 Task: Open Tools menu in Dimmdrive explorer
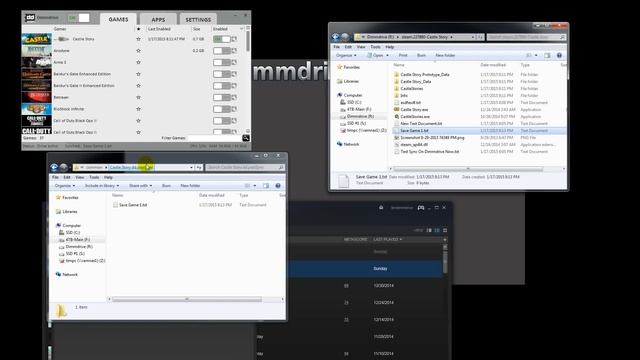click(x=376, y=47)
